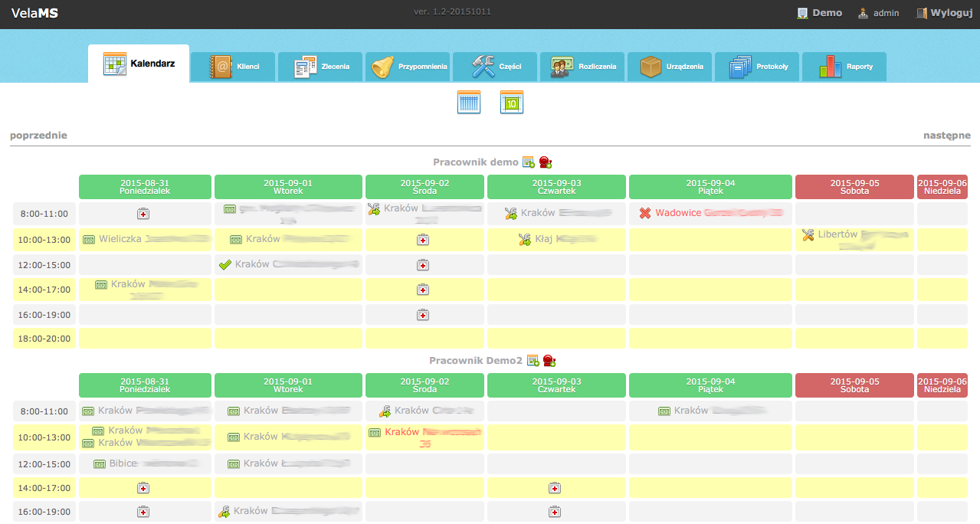Add calendar entry for Pracownik demo

point(529,162)
